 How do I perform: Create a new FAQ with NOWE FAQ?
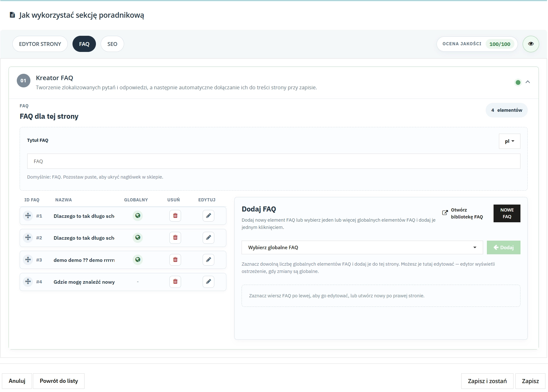click(507, 213)
